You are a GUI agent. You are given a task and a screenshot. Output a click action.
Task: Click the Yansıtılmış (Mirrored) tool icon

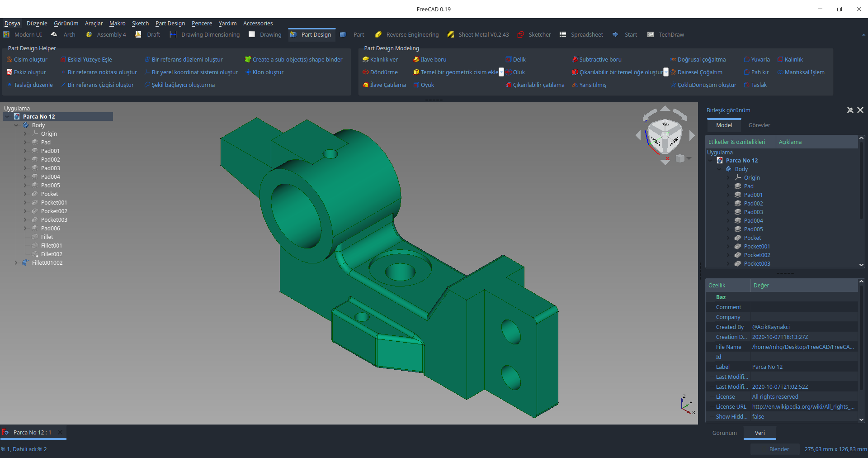(x=575, y=85)
